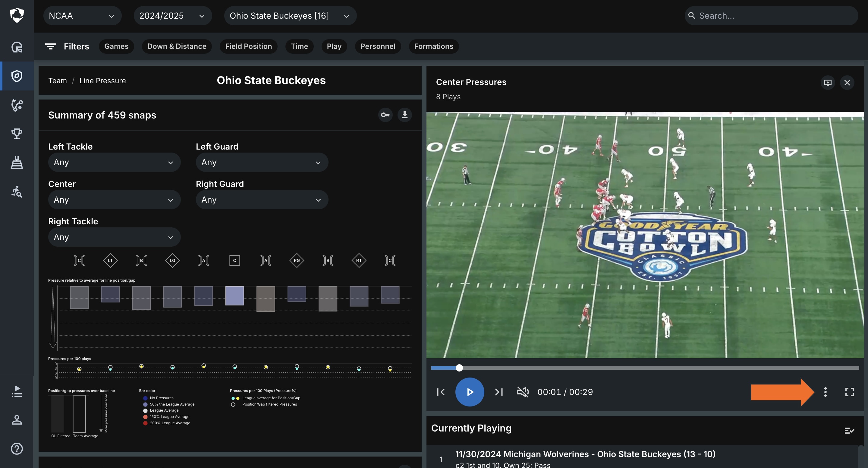The image size is (868, 468).
Task: Expand the Center dropdown
Action: click(x=114, y=200)
